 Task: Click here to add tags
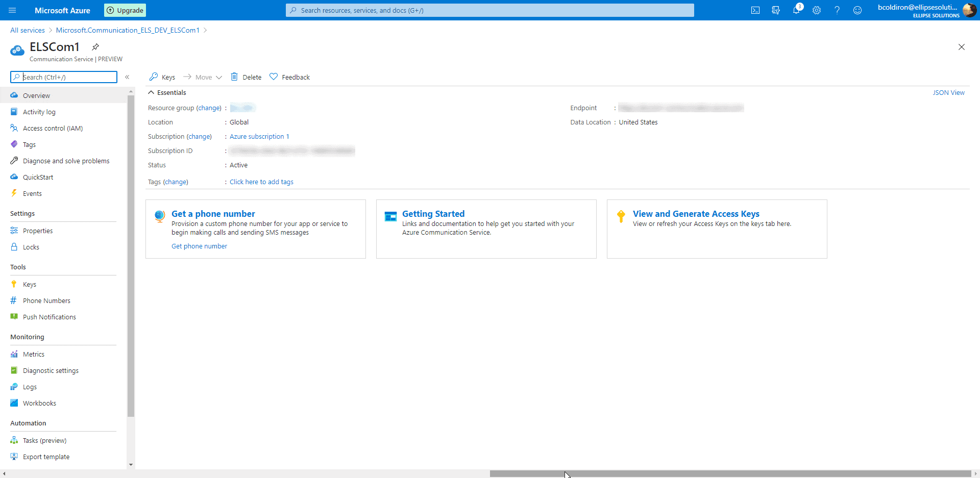pyautogui.click(x=261, y=182)
